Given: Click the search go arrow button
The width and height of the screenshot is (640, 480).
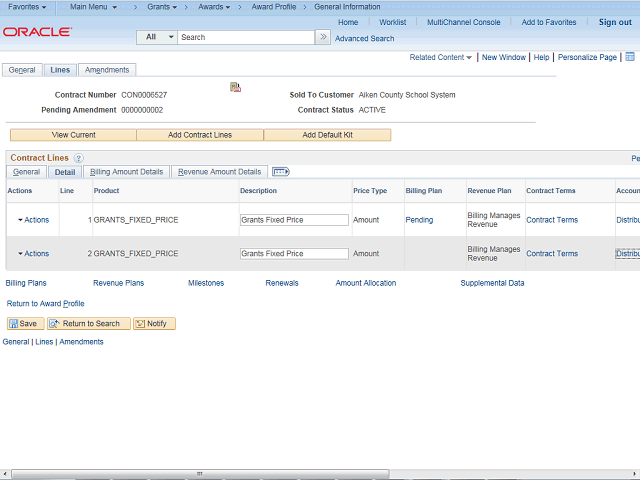Looking at the screenshot, I should (323, 37).
